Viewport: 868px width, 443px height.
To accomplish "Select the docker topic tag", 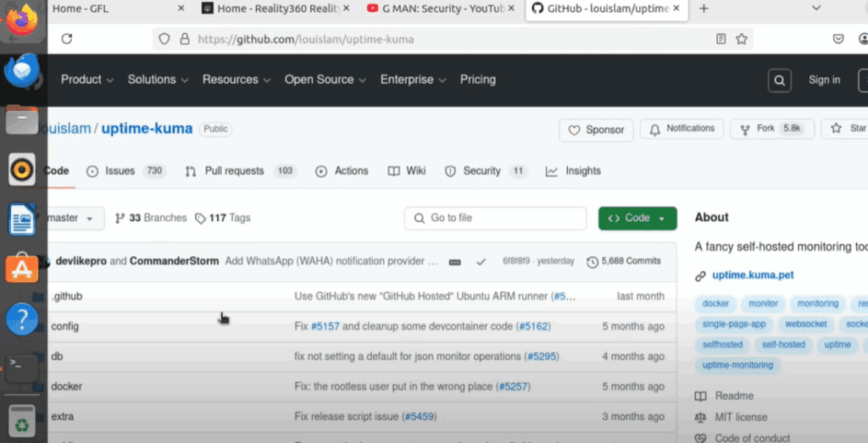I will (715, 303).
